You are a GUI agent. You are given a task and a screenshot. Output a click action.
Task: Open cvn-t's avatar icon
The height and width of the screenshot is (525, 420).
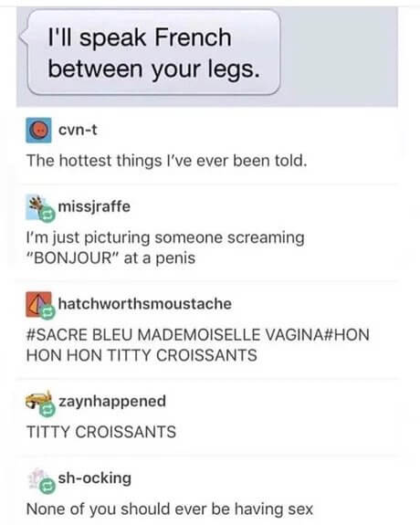[38, 131]
